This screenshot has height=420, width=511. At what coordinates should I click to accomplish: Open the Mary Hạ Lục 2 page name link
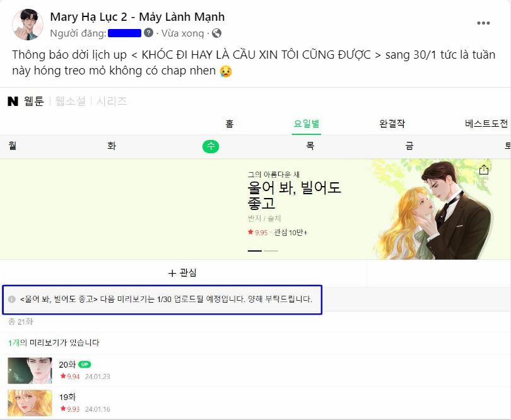(x=137, y=16)
